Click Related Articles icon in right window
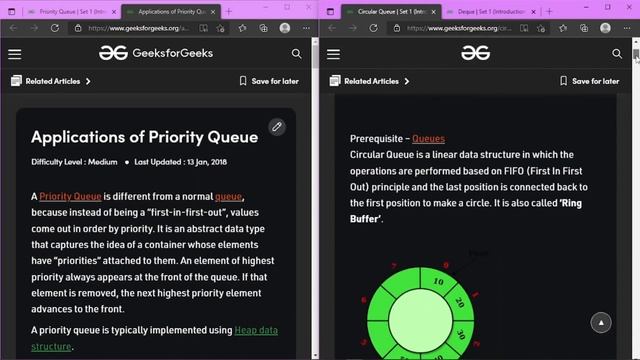The height and width of the screenshot is (360, 640). (335, 81)
